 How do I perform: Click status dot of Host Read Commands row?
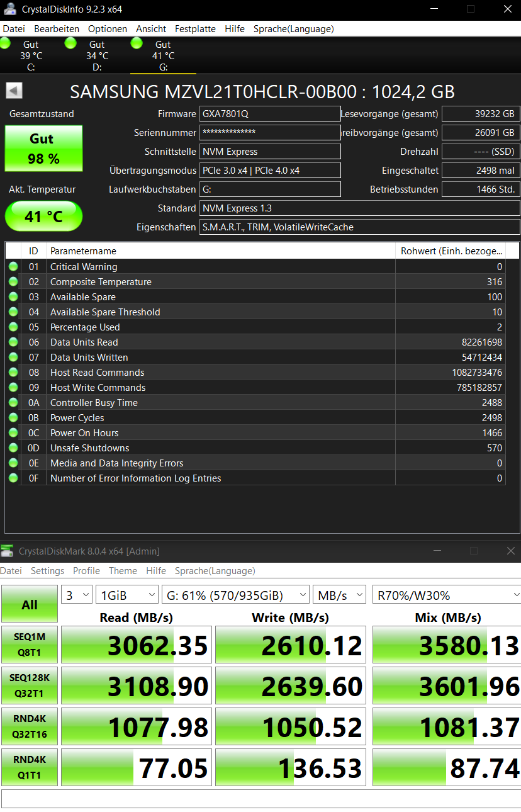coord(13,373)
